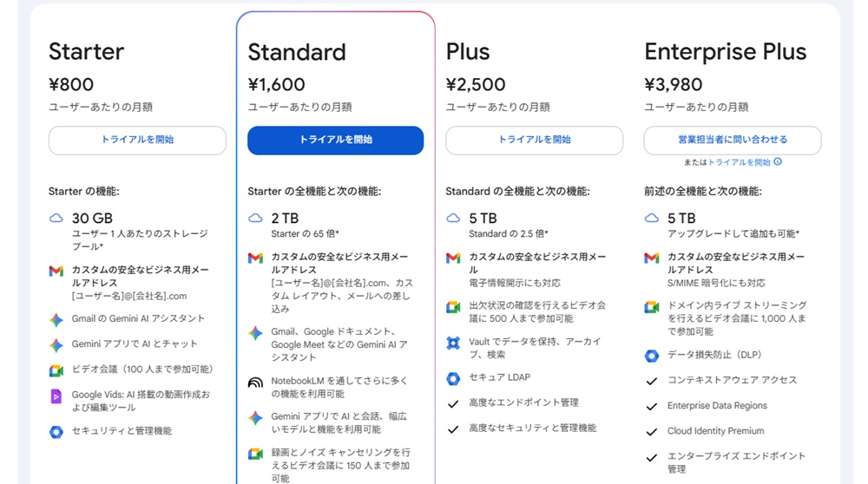Image resolution: width=868 pixels, height=484 pixels.
Task: Click the Google Vids icon in the Starter list
Action: click(56, 396)
